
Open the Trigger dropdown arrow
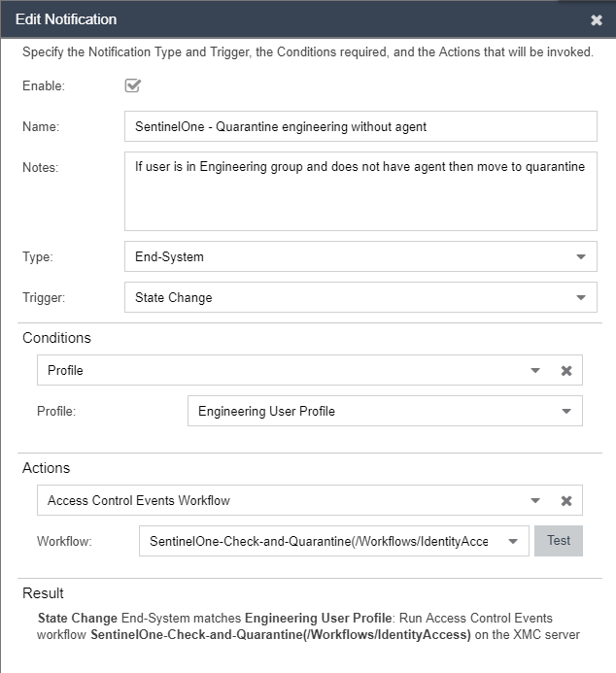click(x=581, y=298)
